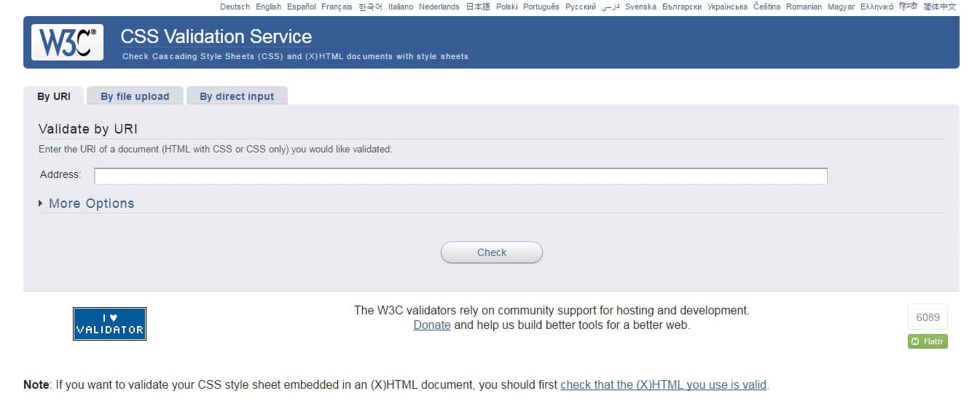980x399 pixels.
Task: Switch language to English
Action: (268, 7)
